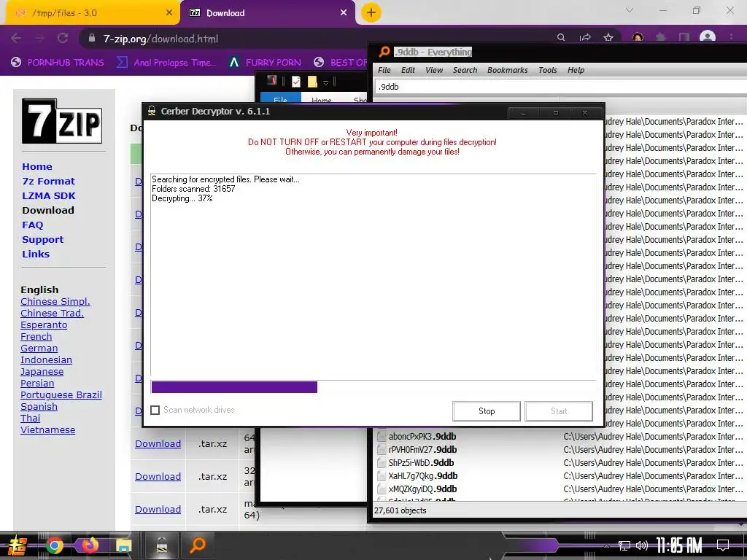Screen dimensions: 747x560
Task: Click the 27,601 objects status bar text
Action: coord(400,510)
